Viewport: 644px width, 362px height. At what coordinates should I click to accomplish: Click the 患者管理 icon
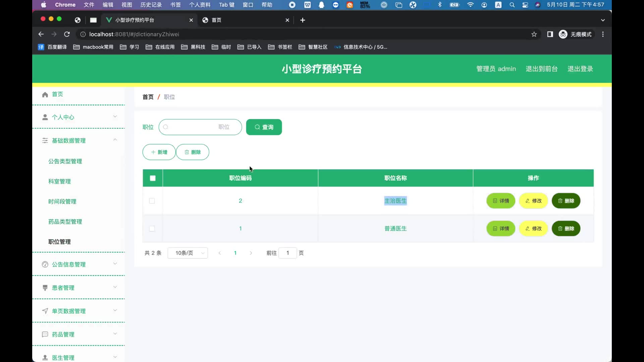tap(45, 288)
